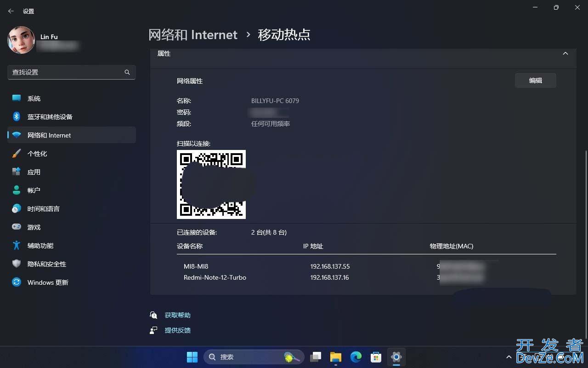Go to 网络和 Internet breadcrumb
This screenshot has height=368, width=588.
point(193,34)
